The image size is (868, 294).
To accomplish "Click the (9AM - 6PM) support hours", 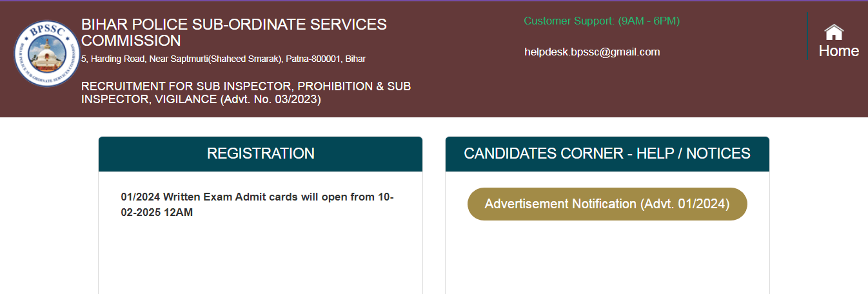I will point(649,21).
